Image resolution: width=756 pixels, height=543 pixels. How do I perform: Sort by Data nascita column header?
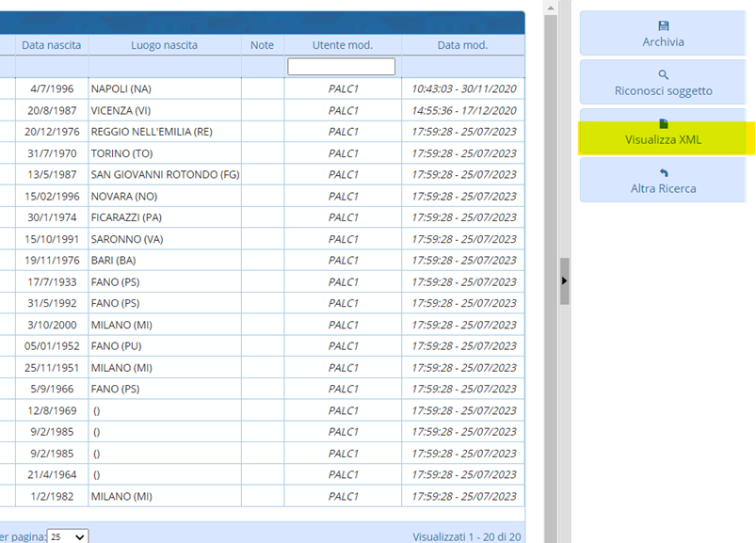click(x=52, y=45)
